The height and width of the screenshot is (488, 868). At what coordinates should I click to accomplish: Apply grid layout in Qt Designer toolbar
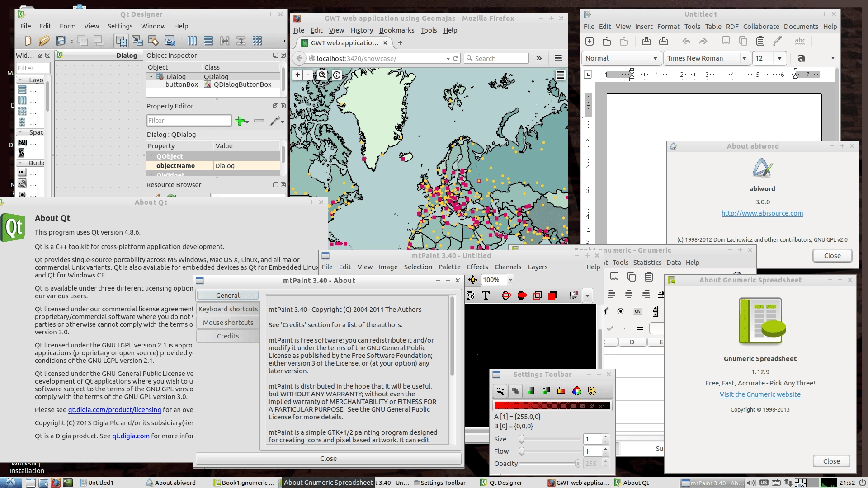[257, 41]
